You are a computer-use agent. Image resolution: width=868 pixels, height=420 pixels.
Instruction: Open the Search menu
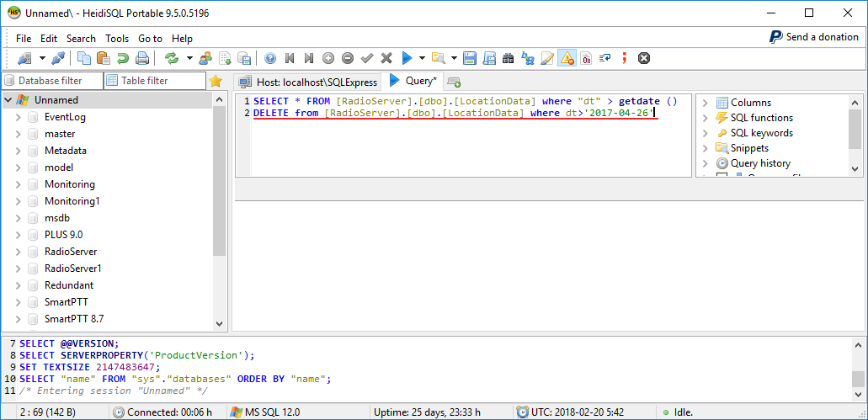coord(82,39)
